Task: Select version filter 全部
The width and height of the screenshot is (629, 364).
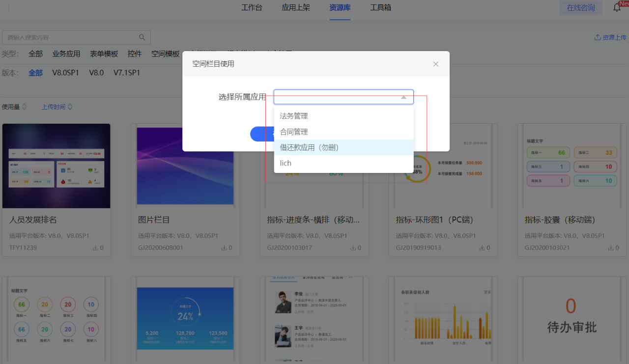Action: [x=35, y=73]
